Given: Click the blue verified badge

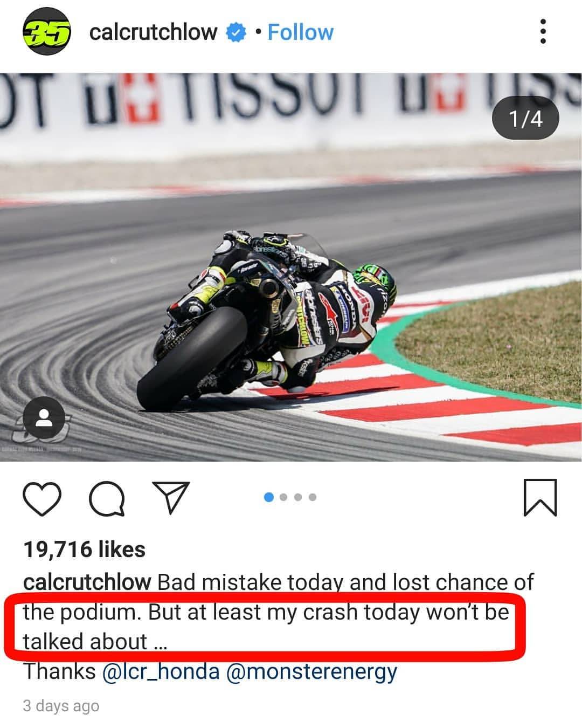Looking at the screenshot, I should tap(236, 32).
